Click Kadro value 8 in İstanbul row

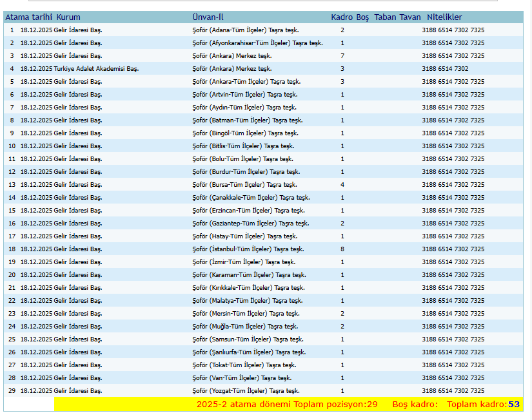pos(342,249)
